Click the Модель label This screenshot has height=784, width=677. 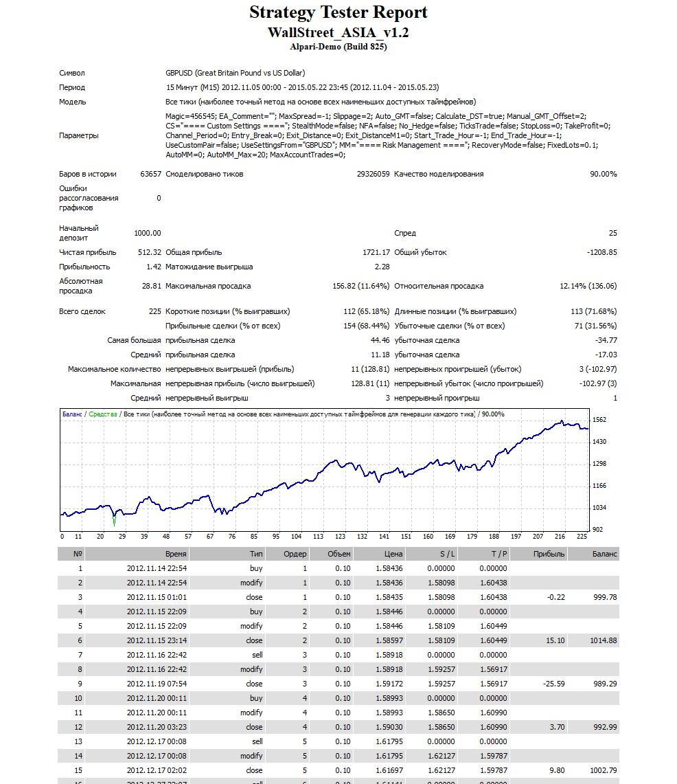pyautogui.click(x=73, y=102)
